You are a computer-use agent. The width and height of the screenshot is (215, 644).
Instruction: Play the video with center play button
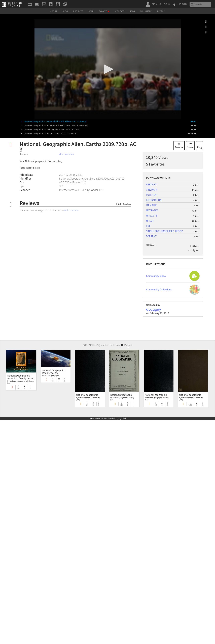pyautogui.click(x=108, y=69)
